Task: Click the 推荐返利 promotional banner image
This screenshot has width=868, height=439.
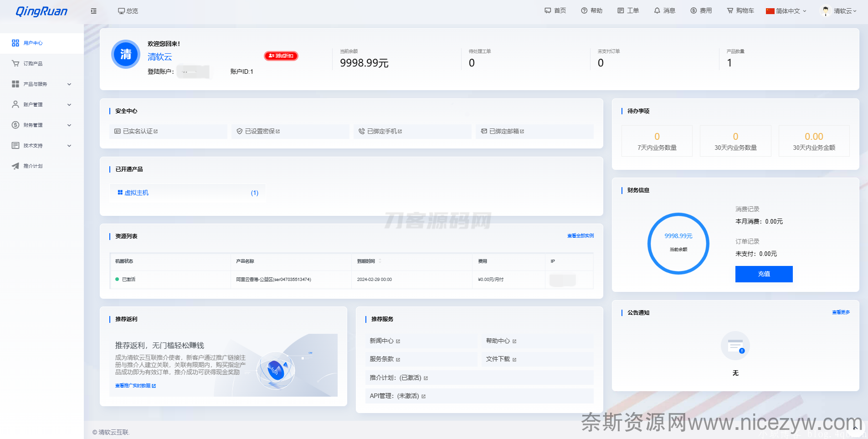Action: pos(223,365)
